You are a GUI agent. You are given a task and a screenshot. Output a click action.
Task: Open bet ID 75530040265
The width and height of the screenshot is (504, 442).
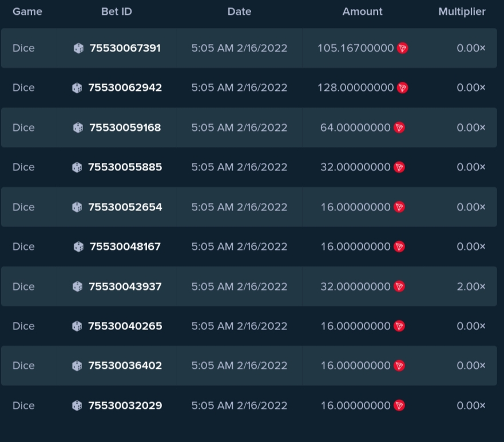pyautogui.click(x=125, y=326)
